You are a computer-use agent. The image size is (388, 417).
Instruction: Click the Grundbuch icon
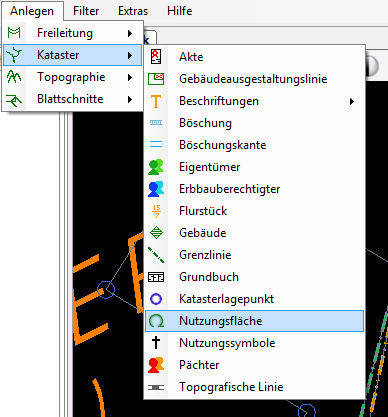[x=156, y=277]
